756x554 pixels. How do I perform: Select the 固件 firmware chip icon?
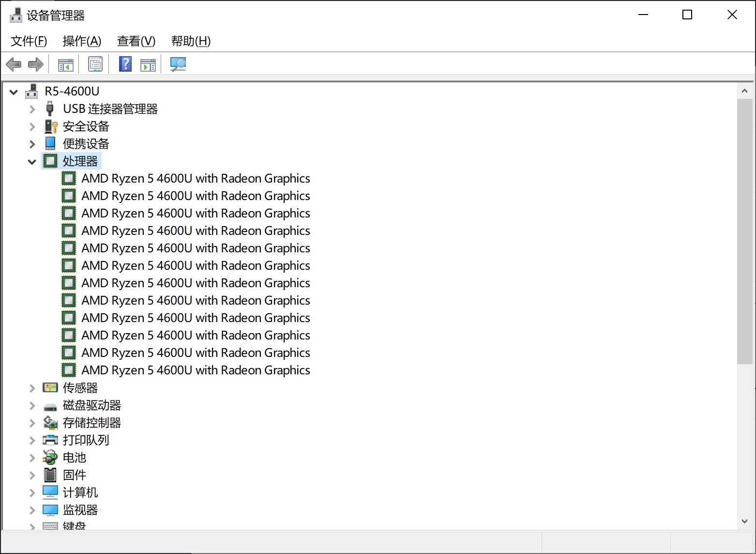tap(50, 475)
